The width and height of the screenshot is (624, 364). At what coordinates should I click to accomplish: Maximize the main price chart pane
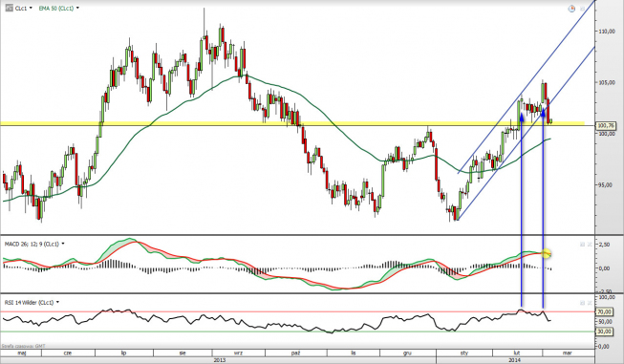pos(583,9)
